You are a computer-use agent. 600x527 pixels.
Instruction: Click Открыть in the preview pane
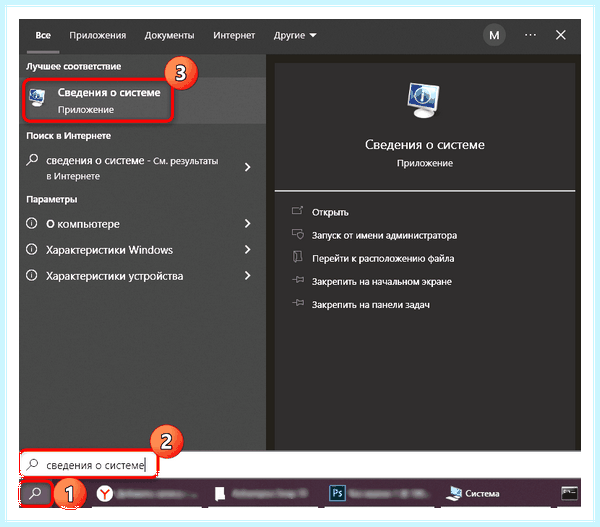[330, 212]
